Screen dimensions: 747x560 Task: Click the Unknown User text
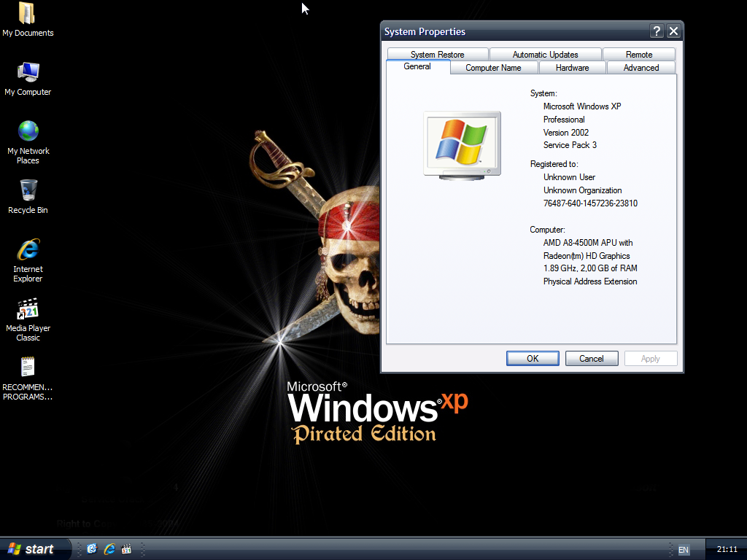click(569, 177)
